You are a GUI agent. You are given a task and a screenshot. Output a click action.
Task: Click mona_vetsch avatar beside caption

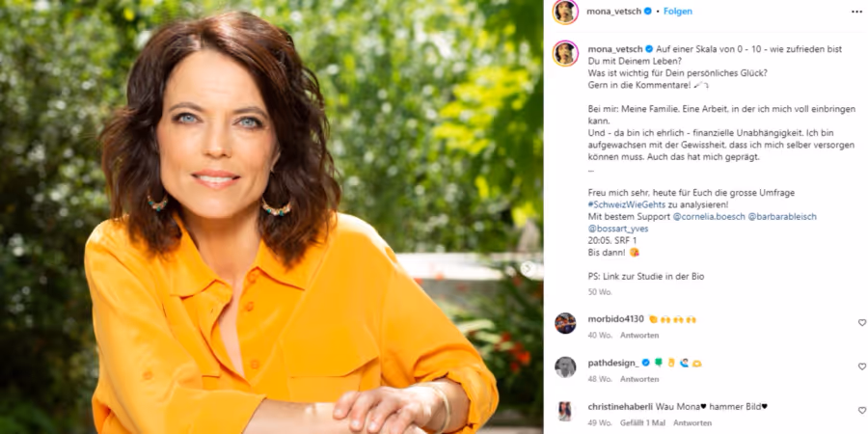pyautogui.click(x=565, y=53)
